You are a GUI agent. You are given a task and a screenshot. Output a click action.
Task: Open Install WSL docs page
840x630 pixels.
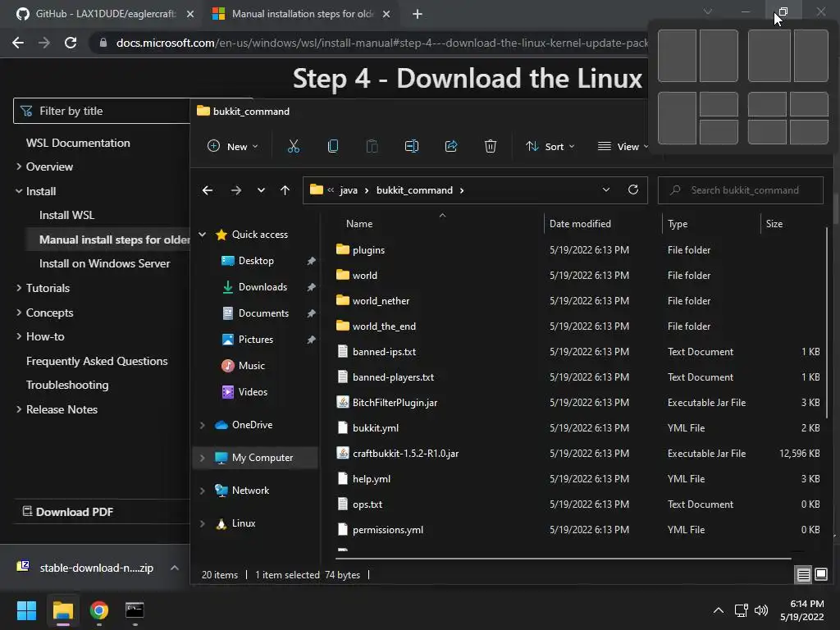click(x=67, y=216)
